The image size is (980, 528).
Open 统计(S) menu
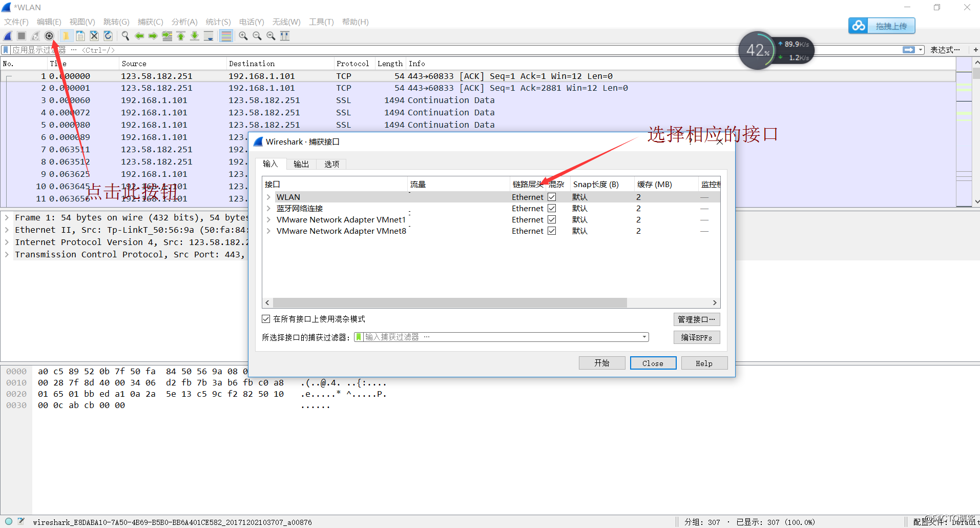[x=218, y=22]
